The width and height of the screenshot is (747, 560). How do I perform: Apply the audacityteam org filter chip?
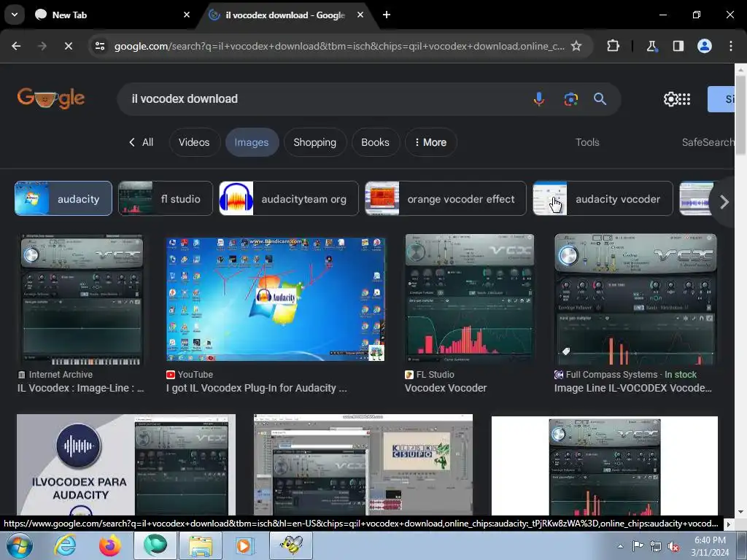point(289,198)
